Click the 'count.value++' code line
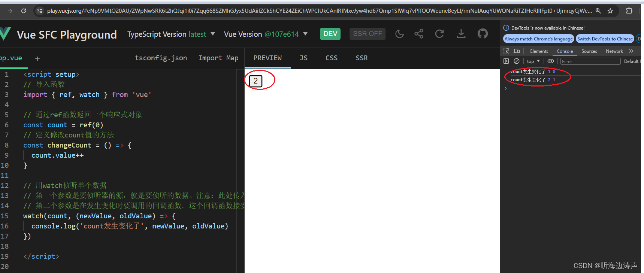 (x=57, y=155)
